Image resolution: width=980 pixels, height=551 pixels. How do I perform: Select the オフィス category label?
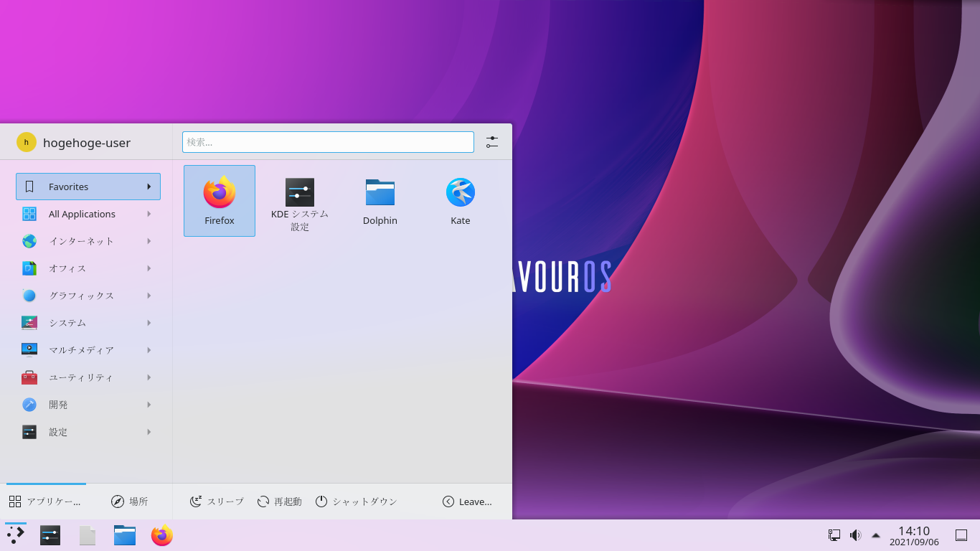(67, 268)
